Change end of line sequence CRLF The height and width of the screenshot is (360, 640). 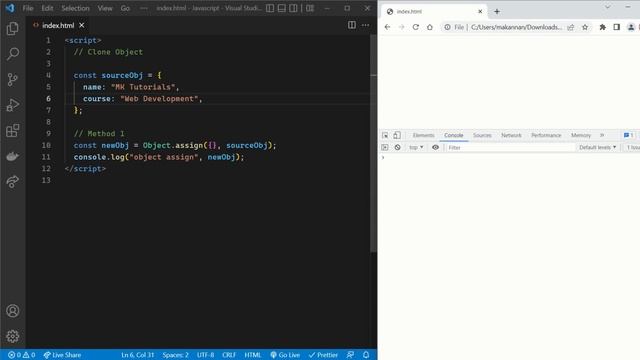229,355
